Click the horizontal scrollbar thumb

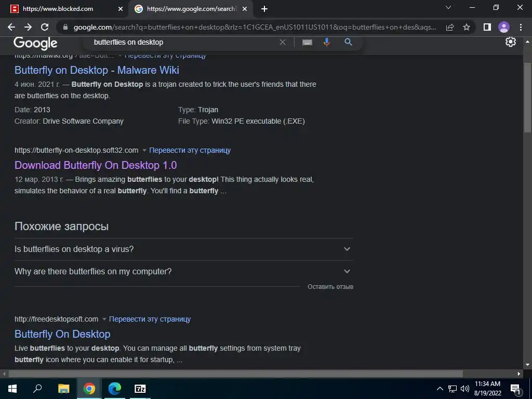[x=236, y=374]
